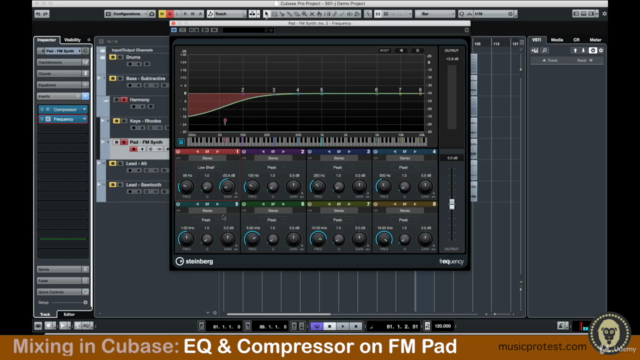This screenshot has height=360, width=640.
Task: Open the Configurations dropdown
Action: tap(127, 14)
